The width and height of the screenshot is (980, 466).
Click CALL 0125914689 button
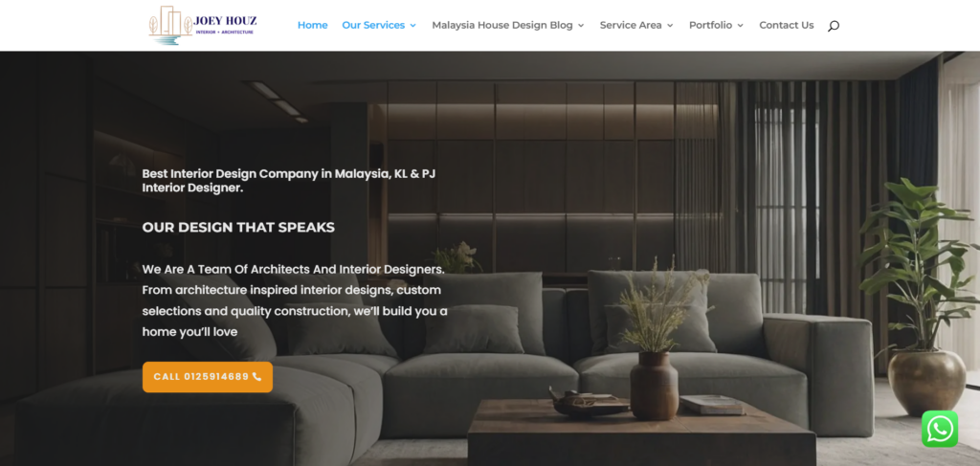point(208,377)
